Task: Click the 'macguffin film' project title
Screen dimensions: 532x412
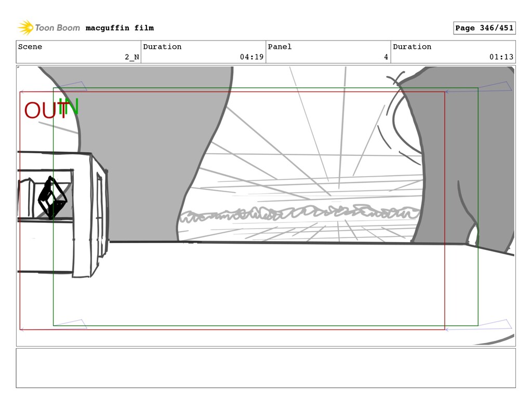Action: point(119,28)
